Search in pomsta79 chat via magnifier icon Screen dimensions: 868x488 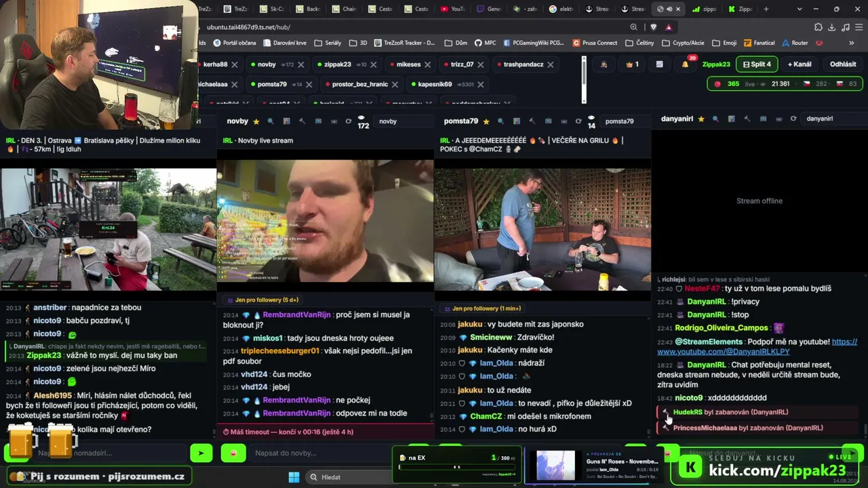(x=500, y=121)
